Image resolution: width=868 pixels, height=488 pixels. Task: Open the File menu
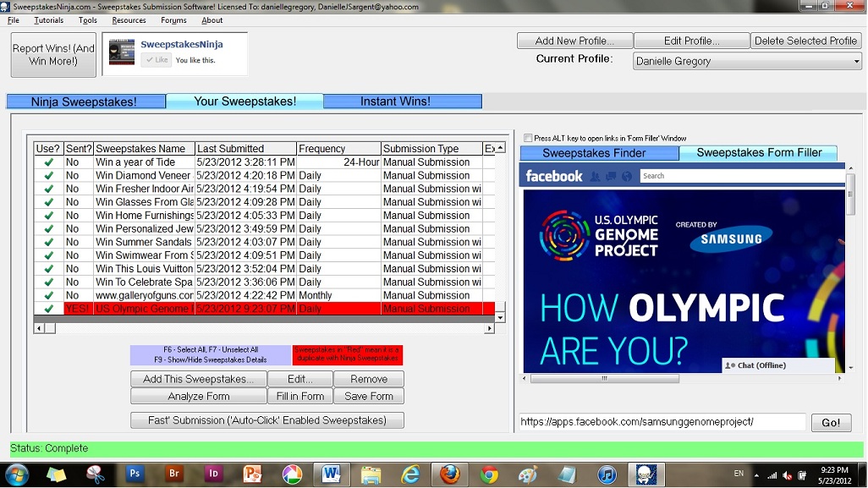14,20
